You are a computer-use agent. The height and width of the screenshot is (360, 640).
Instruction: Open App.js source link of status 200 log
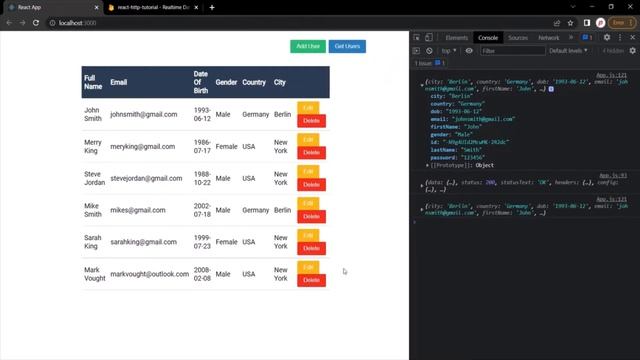tap(613, 176)
